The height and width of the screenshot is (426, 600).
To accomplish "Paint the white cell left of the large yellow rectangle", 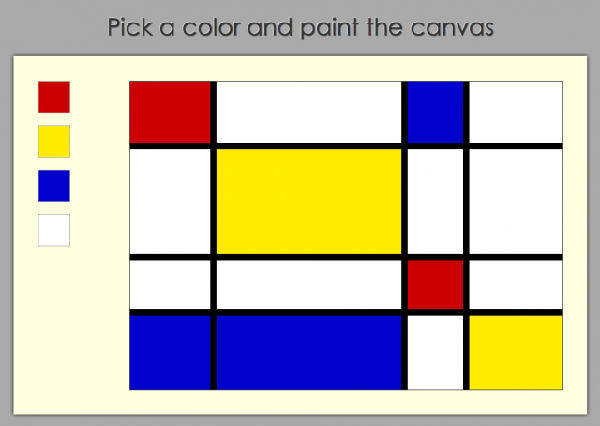I will (169, 201).
